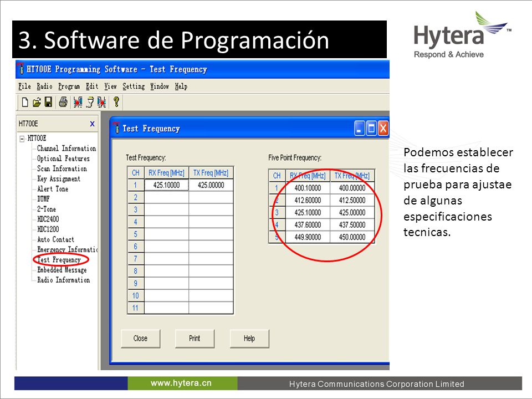Select Embedded Message in the tree
This screenshot has width=532, height=399.
click(x=62, y=270)
